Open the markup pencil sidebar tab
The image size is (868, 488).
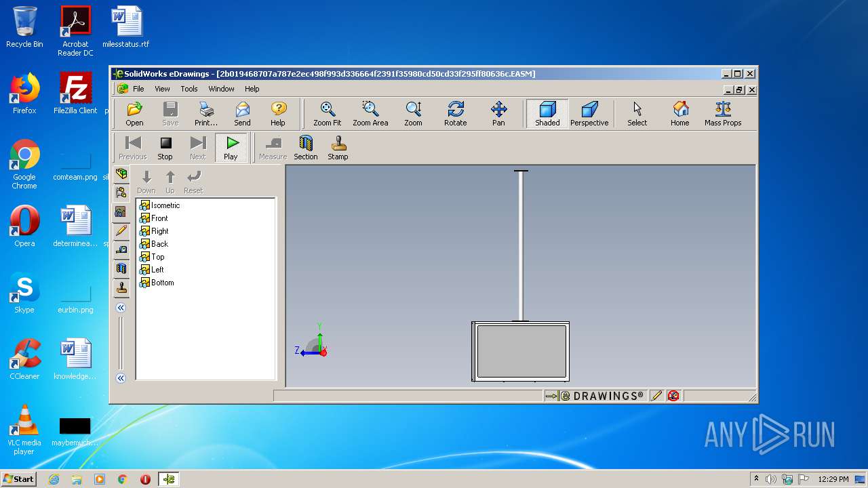[x=121, y=230]
